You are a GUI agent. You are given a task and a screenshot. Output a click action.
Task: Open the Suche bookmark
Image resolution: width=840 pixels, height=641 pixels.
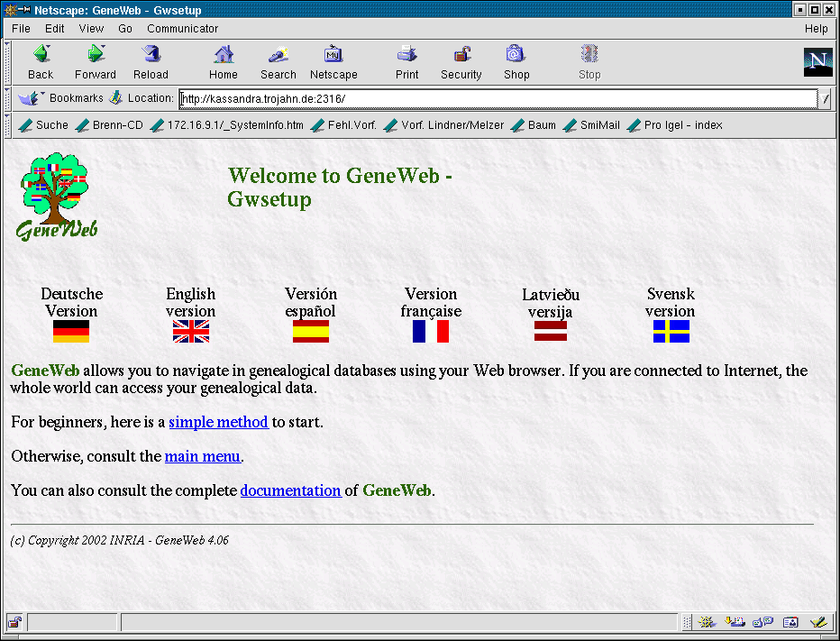tap(44, 125)
